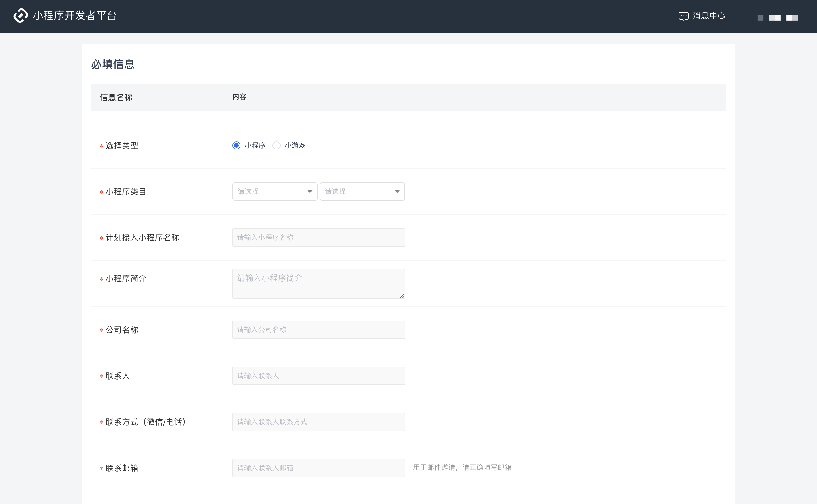Click 小程序开发者平台 title in header
817x504 pixels.
coord(75,16)
